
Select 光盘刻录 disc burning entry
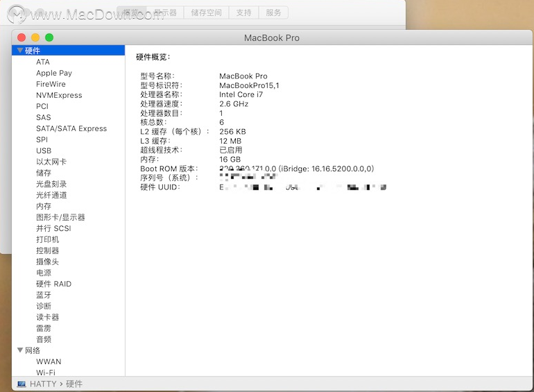tap(51, 185)
